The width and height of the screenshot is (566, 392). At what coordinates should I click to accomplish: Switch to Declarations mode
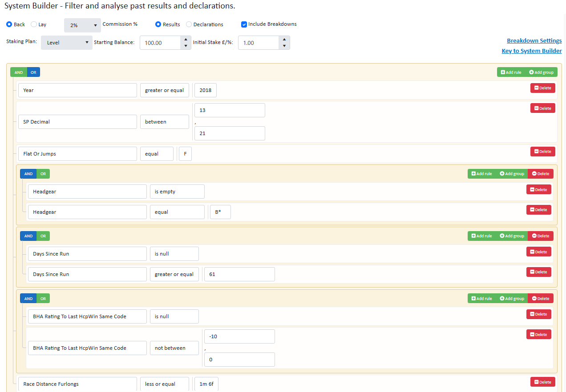pos(189,24)
